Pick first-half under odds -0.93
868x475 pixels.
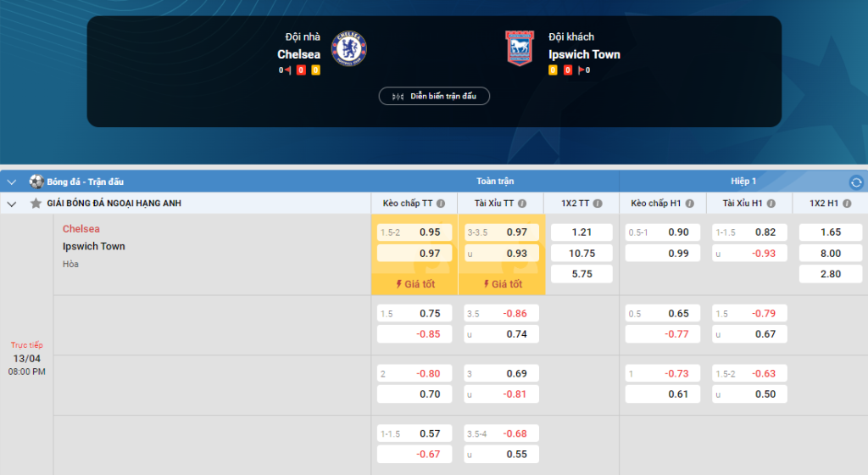(x=749, y=254)
